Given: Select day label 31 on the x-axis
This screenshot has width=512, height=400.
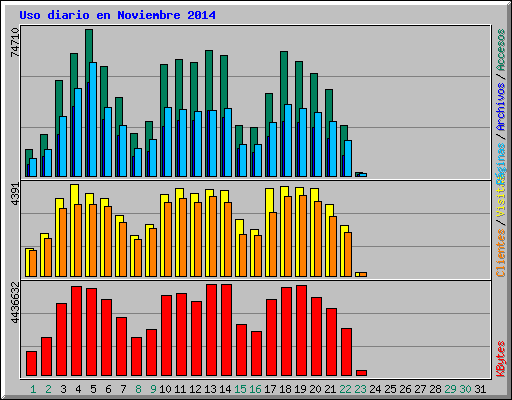Looking at the screenshot, I should click(x=480, y=389).
